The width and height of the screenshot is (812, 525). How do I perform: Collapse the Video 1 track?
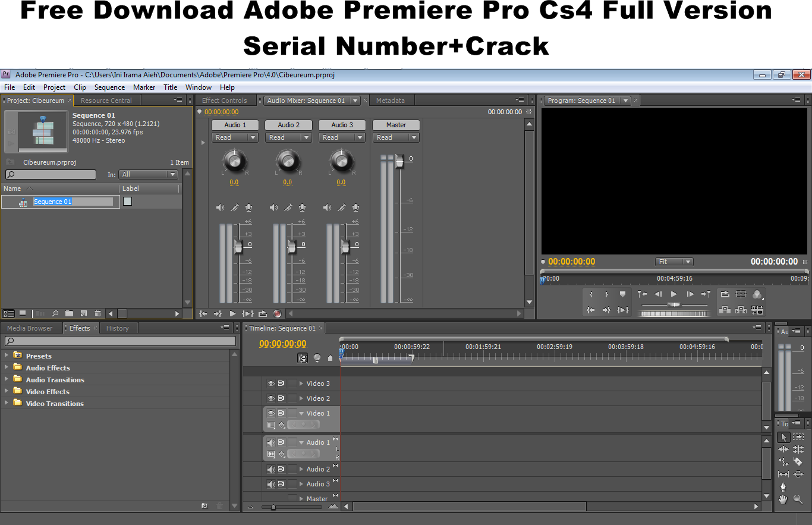coord(301,413)
